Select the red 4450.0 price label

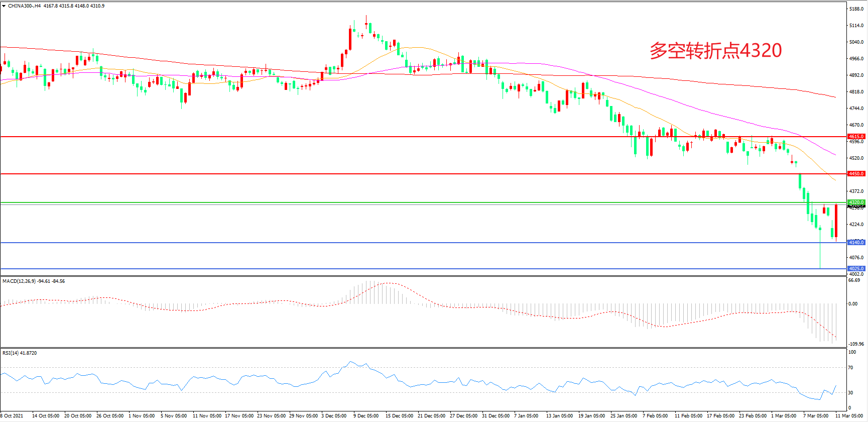(x=856, y=174)
